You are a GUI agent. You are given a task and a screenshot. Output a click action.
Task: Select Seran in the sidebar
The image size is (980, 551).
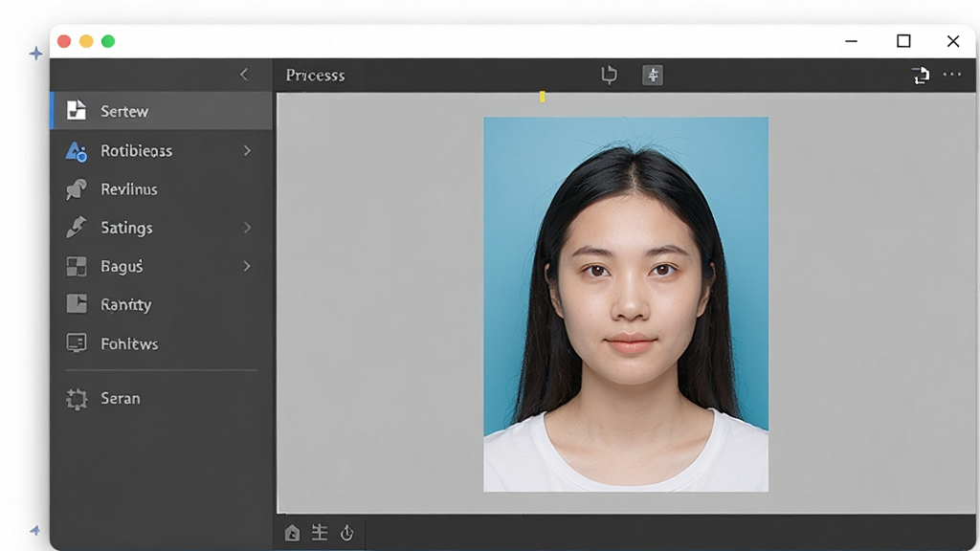pyautogui.click(x=161, y=398)
